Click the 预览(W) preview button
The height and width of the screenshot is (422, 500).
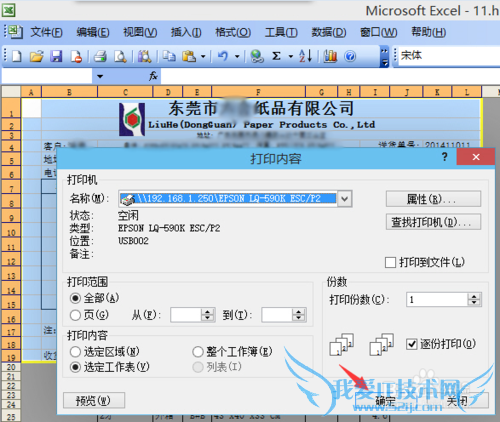tap(94, 400)
